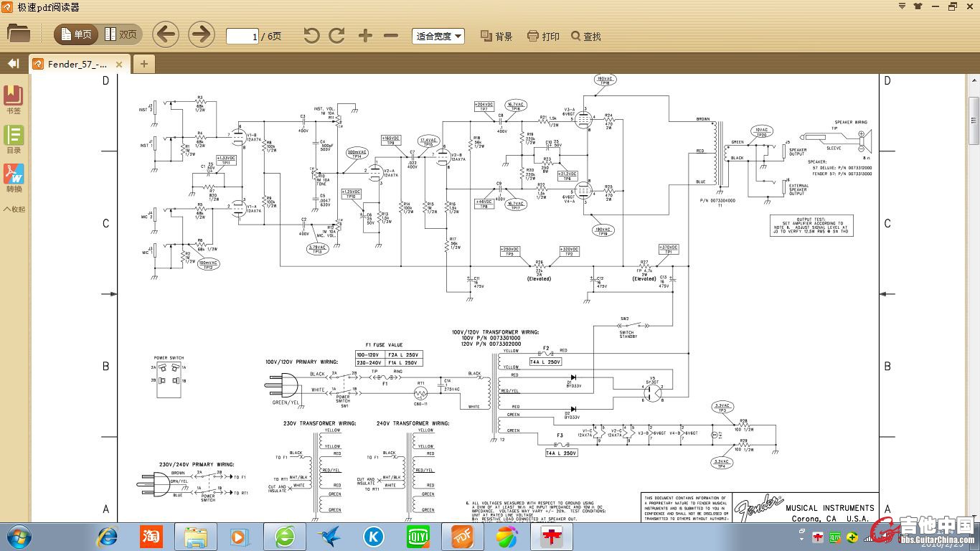Image resolution: width=980 pixels, height=551 pixels.
Task: Launch Internet Explorer from the taskbar
Action: click(108, 537)
